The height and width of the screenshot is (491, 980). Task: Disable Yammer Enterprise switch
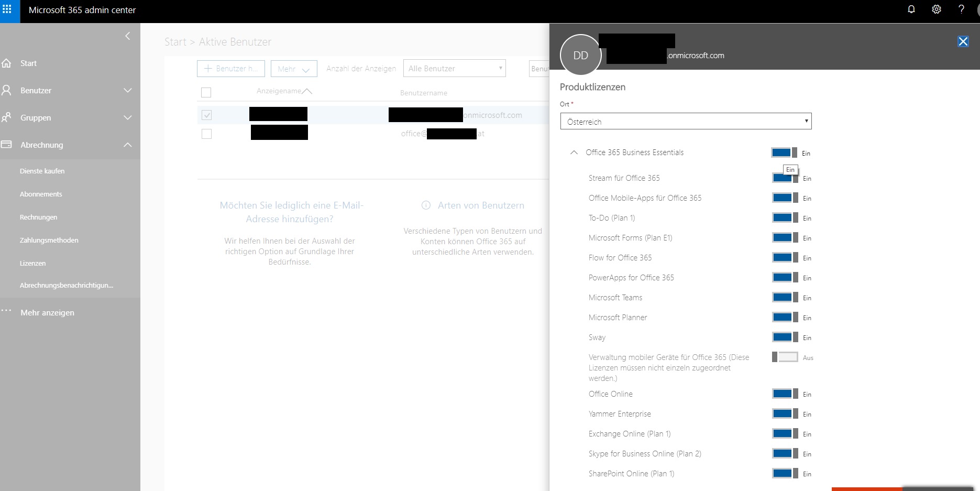tap(785, 413)
